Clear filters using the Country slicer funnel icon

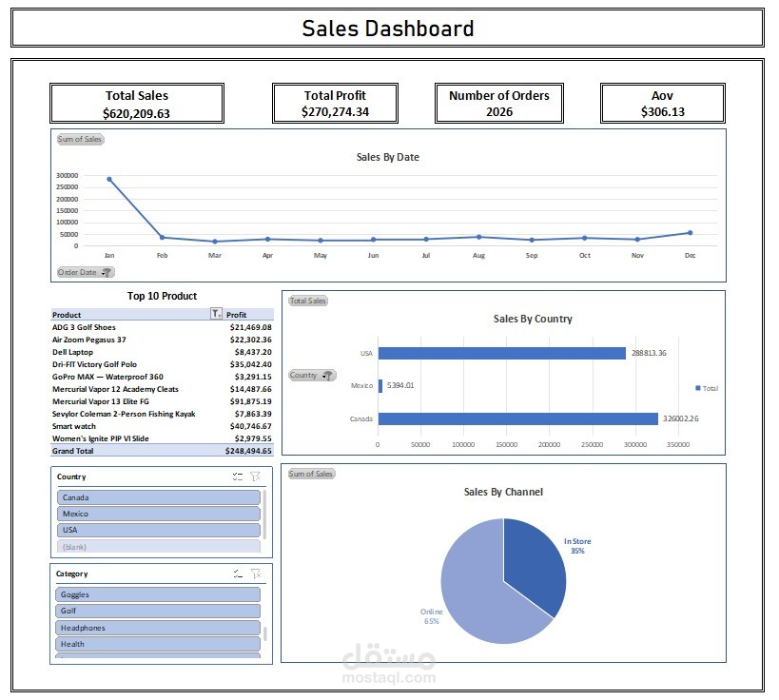(253, 476)
